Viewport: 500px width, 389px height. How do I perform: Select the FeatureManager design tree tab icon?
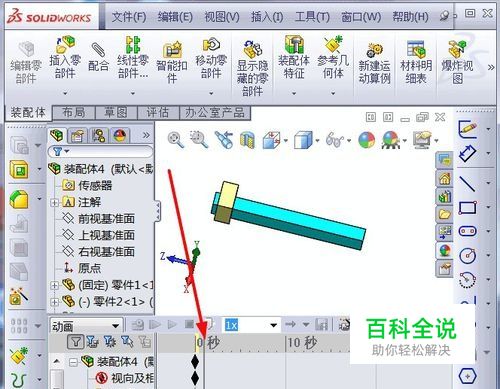click(57, 135)
